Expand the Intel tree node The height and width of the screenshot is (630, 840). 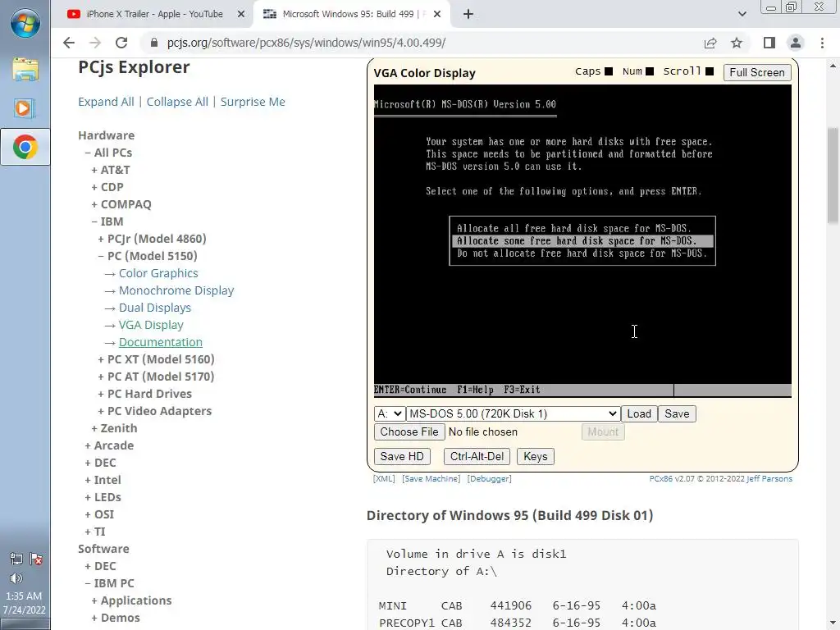[103, 480]
